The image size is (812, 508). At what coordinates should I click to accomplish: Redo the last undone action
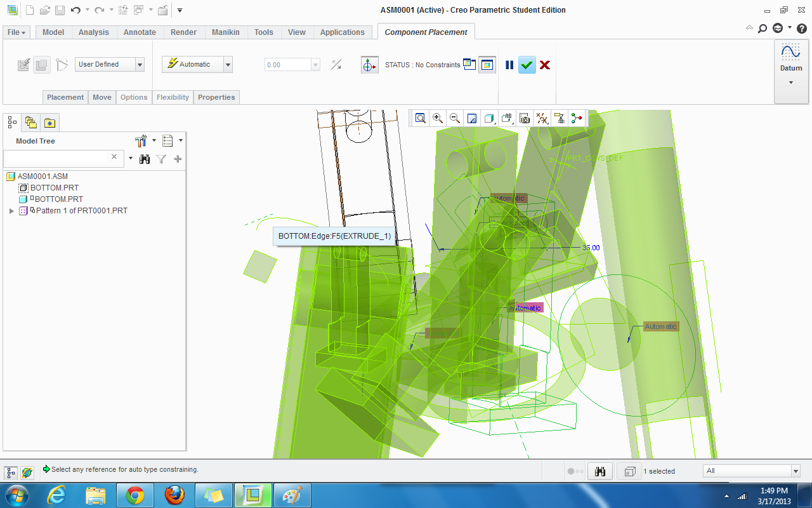coord(99,10)
